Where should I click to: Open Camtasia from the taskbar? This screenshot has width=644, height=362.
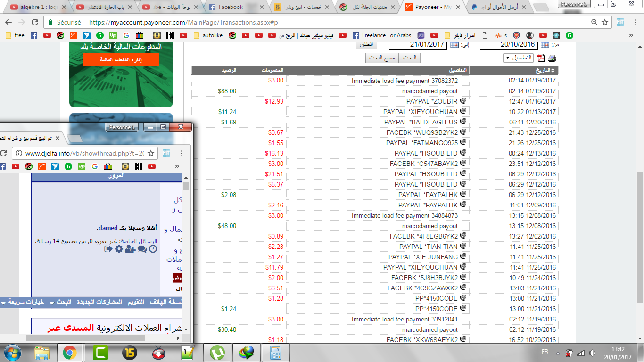(x=99, y=352)
